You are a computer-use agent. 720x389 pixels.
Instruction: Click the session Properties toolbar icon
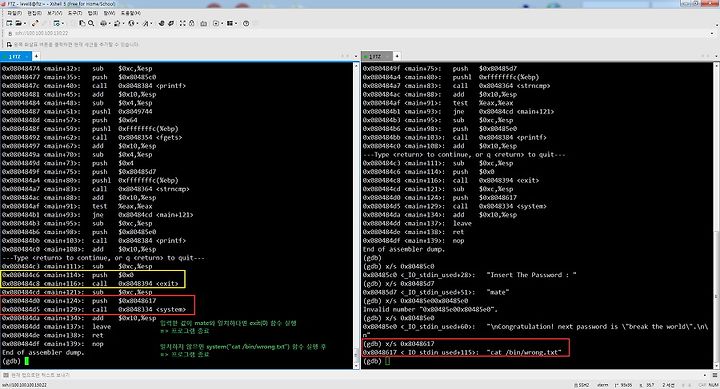(x=56, y=23)
